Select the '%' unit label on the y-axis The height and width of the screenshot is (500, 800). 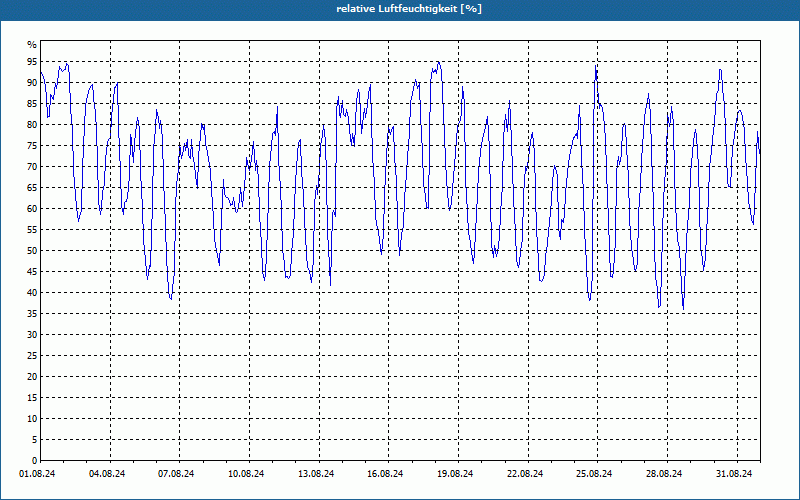click(32, 45)
